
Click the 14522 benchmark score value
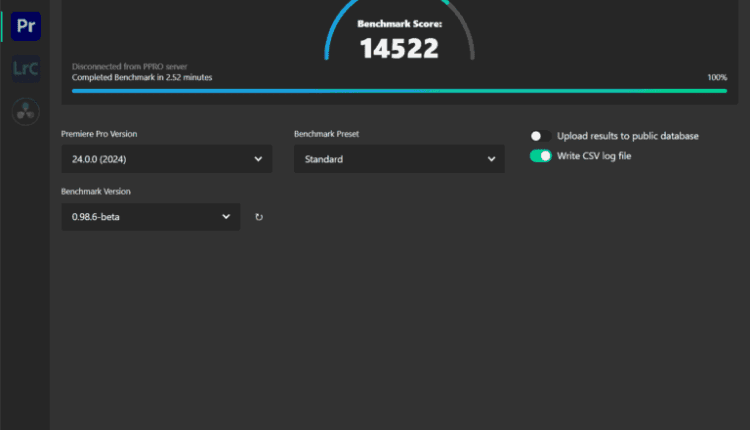click(399, 49)
